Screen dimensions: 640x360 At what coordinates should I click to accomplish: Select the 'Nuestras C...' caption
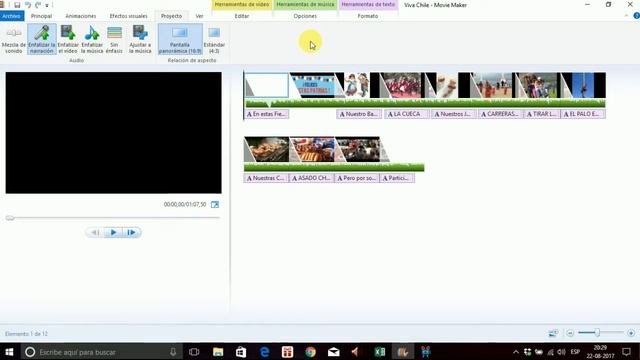(x=266, y=178)
